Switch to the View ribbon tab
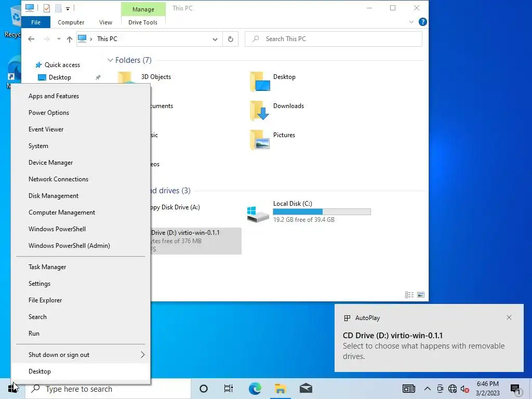 (x=105, y=22)
